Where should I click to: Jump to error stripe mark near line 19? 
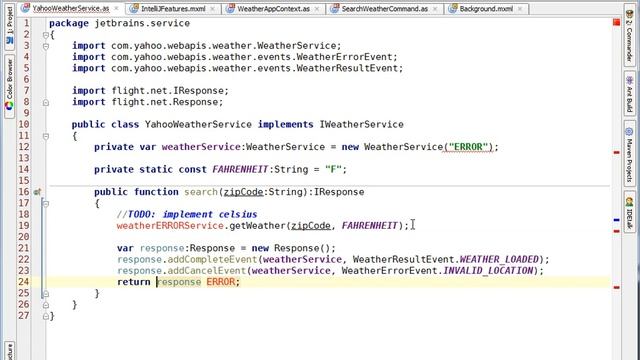coord(616,231)
